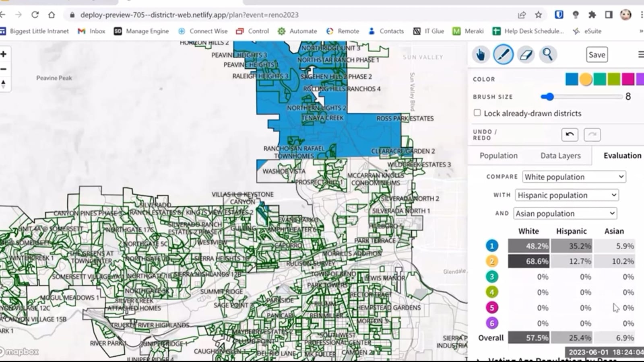Open the IT Glue bookmark
This screenshot has width=644, height=362.
429,31
